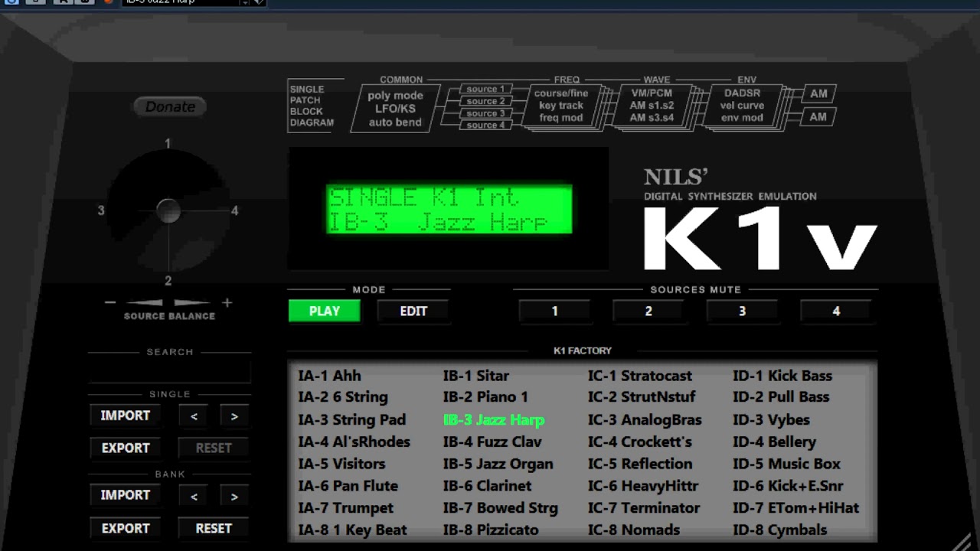
Task: Go to previous single patch
Action: tap(194, 416)
